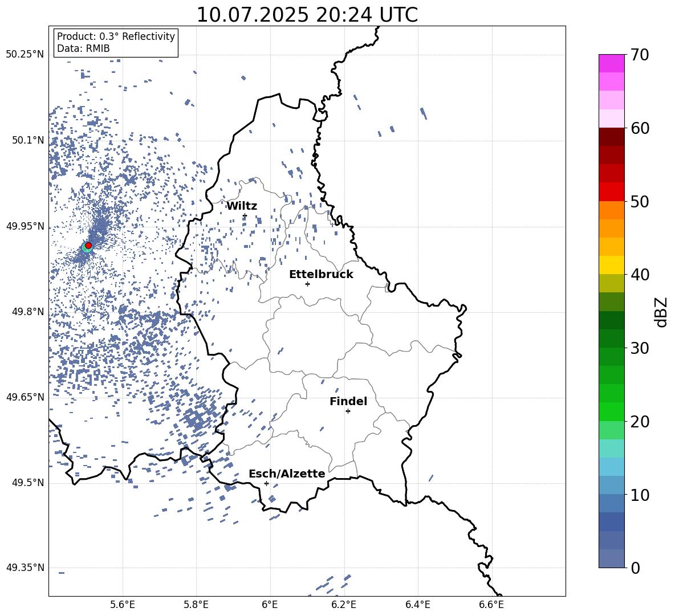The image size is (675, 616).
Task: Click the Ettelbruck station cross marker
Action: 307,284
